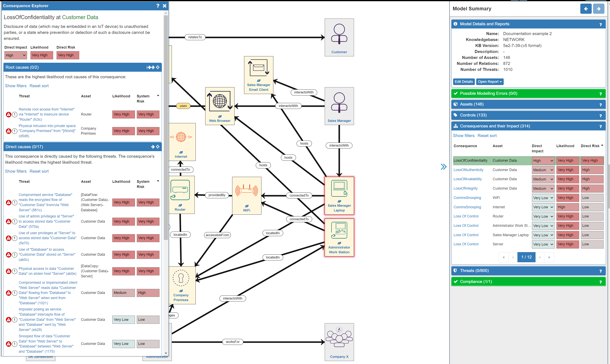Open help for Compliance panel
This screenshot has height=364, width=610.
click(600, 282)
